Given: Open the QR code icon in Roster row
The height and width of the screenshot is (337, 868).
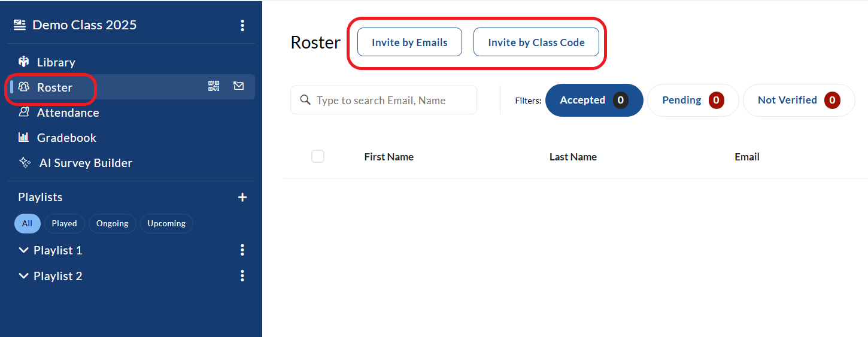Looking at the screenshot, I should [214, 86].
